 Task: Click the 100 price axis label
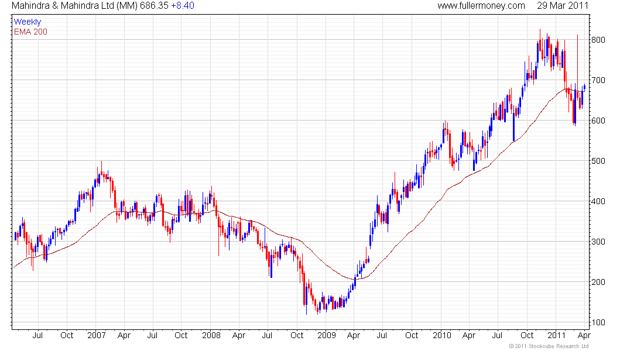tap(598, 322)
